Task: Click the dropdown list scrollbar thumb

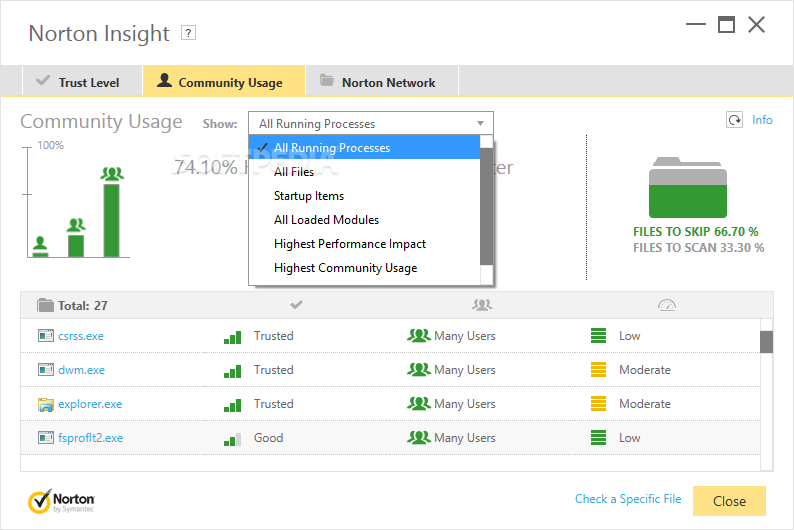Action: 486,206
